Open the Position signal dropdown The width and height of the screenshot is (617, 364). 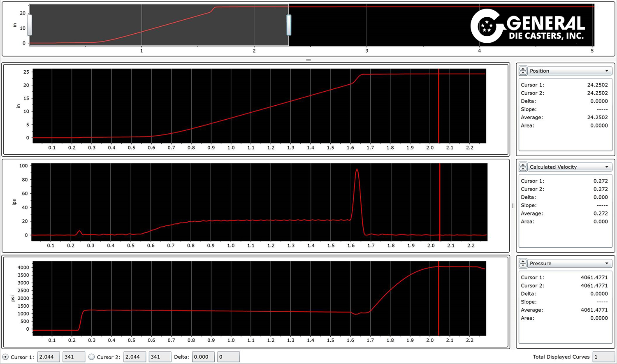coord(569,71)
